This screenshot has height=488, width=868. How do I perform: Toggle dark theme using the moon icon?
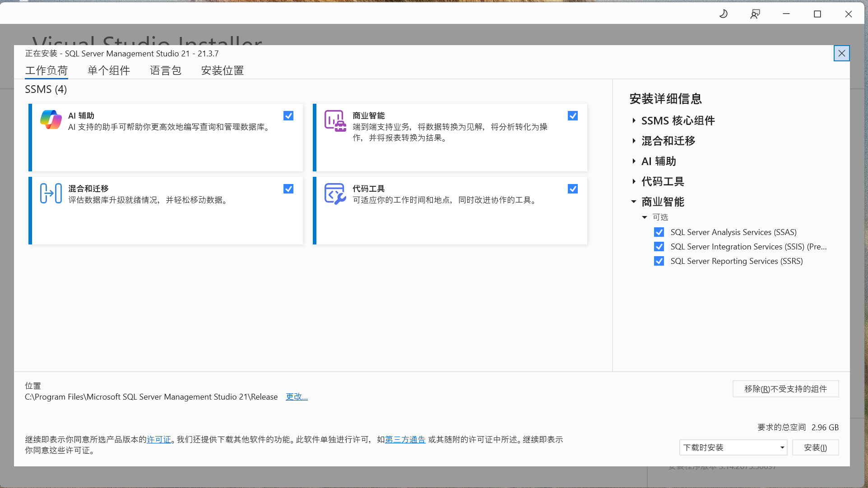[723, 14]
